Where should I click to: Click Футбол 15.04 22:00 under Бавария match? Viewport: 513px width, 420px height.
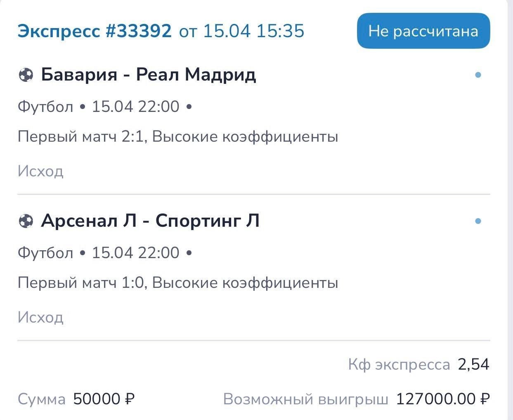(x=99, y=107)
